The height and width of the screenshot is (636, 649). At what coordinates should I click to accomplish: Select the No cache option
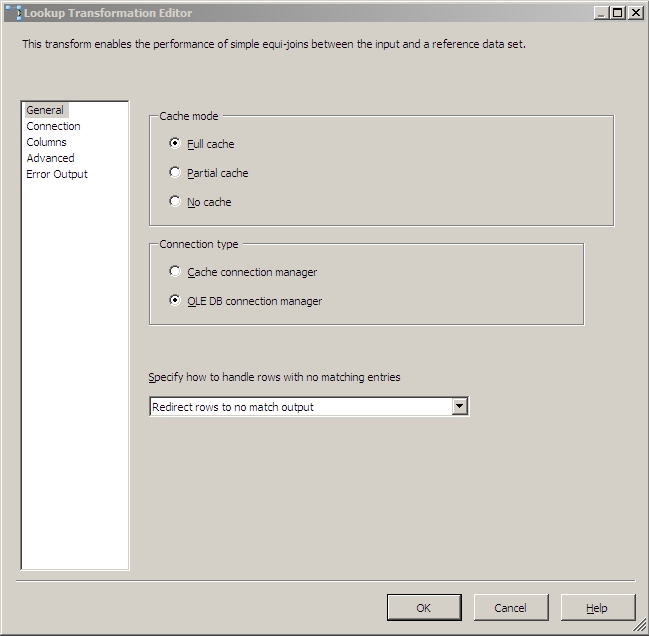pyautogui.click(x=176, y=202)
